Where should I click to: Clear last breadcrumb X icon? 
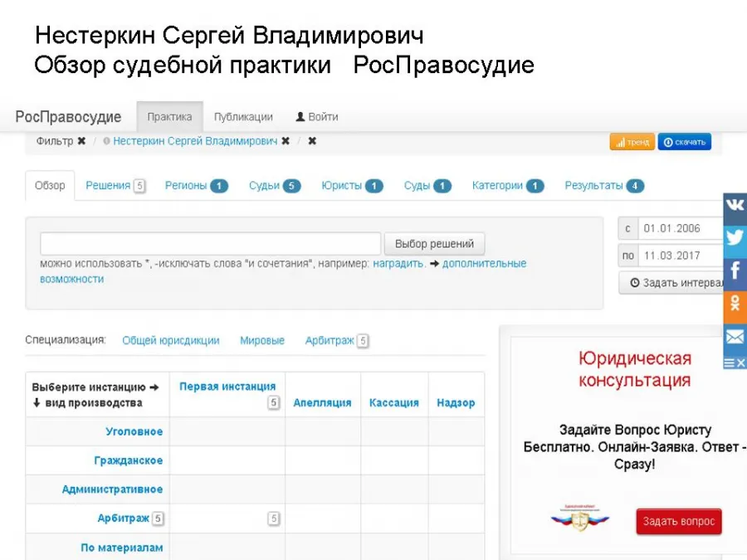point(312,141)
